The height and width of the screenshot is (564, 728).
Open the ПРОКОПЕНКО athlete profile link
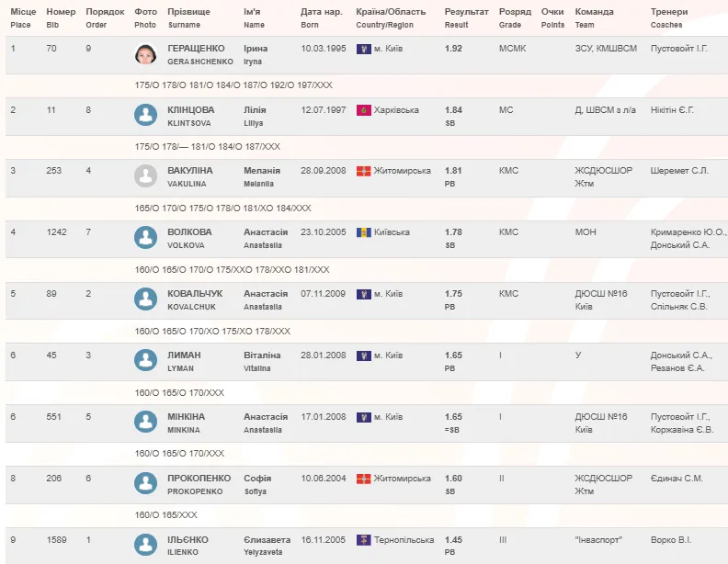(199, 479)
